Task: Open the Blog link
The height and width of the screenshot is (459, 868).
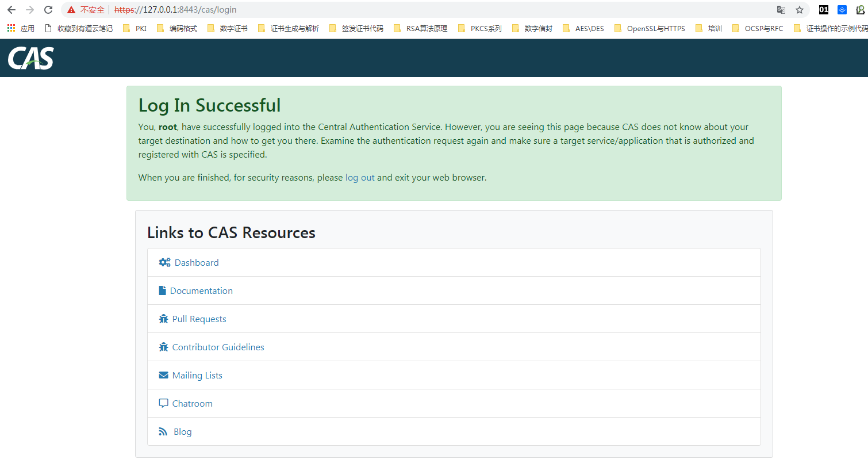Action: (x=183, y=431)
